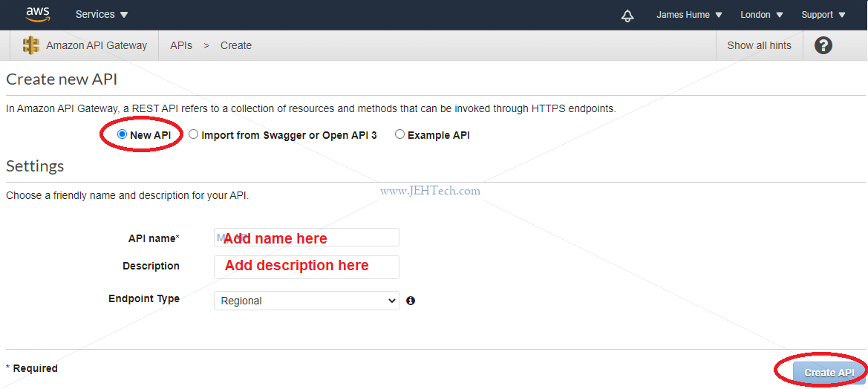Focus the API name input field
This screenshot has height=389, width=868.
306,238
